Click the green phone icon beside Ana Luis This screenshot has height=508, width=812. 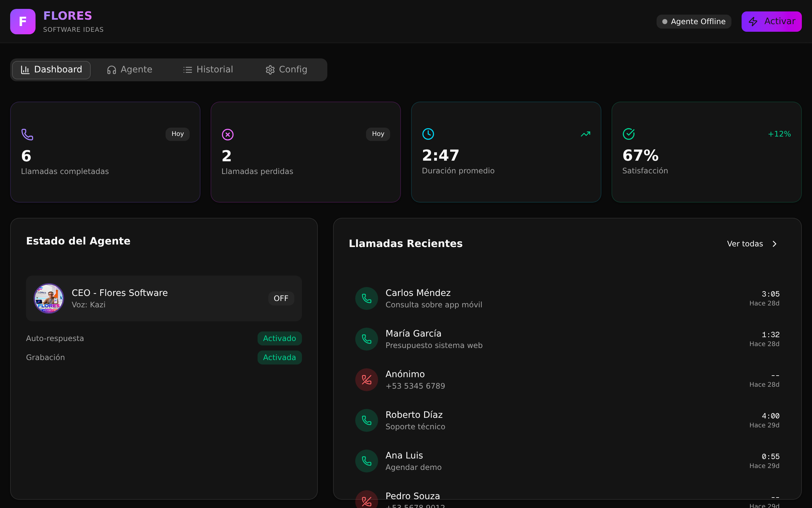pyautogui.click(x=367, y=461)
